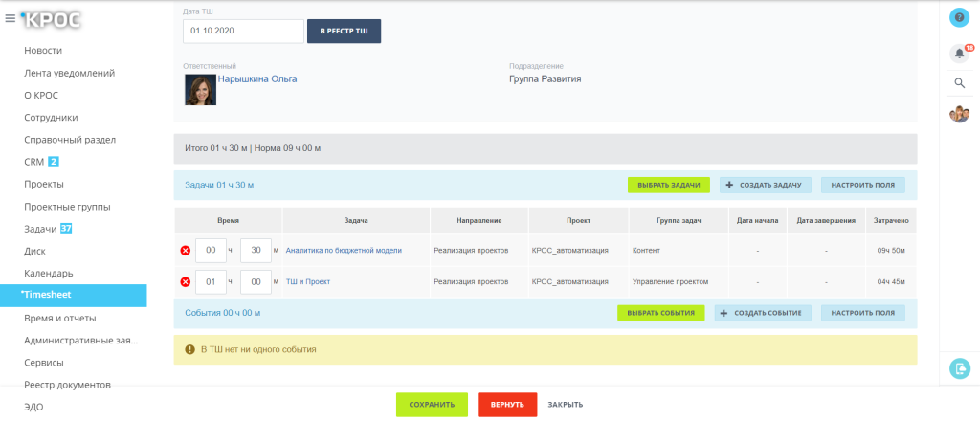Open Справочный раздел
This screenshot has height=421, width=980.
pyautogui.click(x=70, y=140)
